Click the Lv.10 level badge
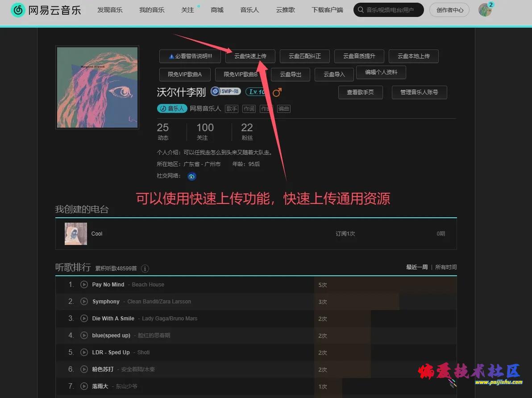This screenshot has height=398, width=532. pyautogui.click(x=255, y=91)
